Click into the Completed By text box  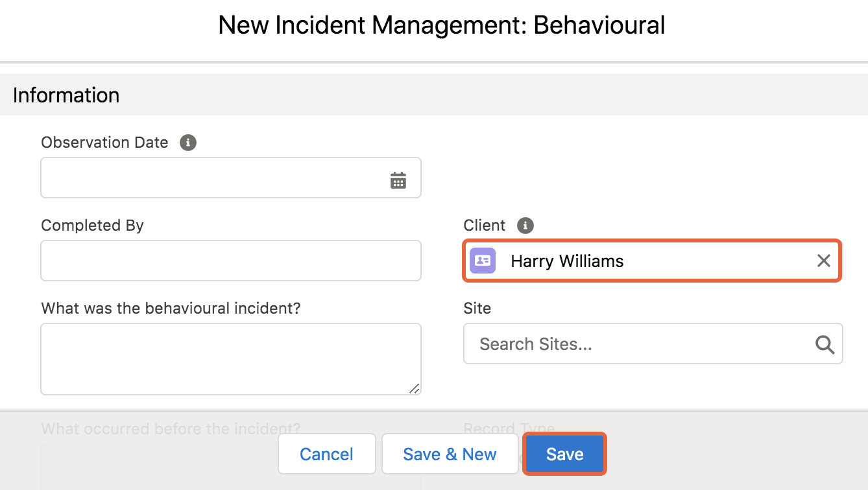pos(231,261)
